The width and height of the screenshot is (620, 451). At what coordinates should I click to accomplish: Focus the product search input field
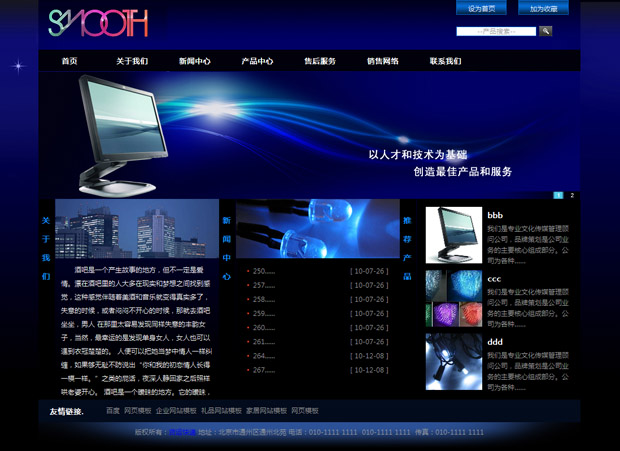tap(496, 31)
